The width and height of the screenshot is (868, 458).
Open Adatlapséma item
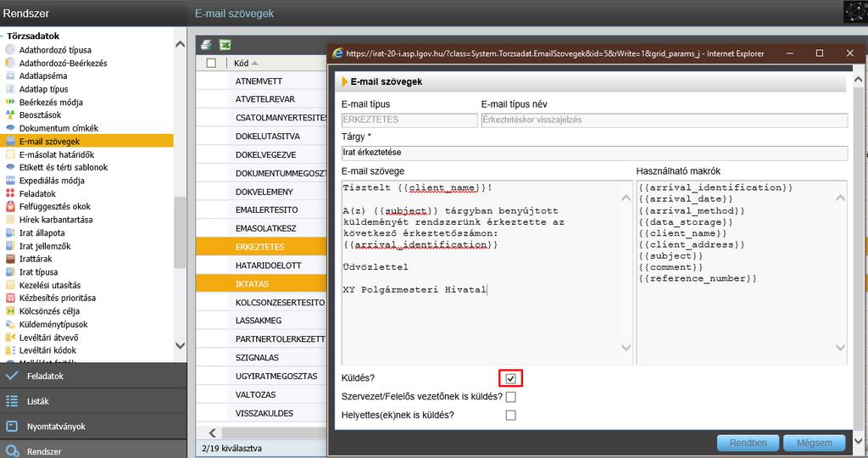[43, 75]
